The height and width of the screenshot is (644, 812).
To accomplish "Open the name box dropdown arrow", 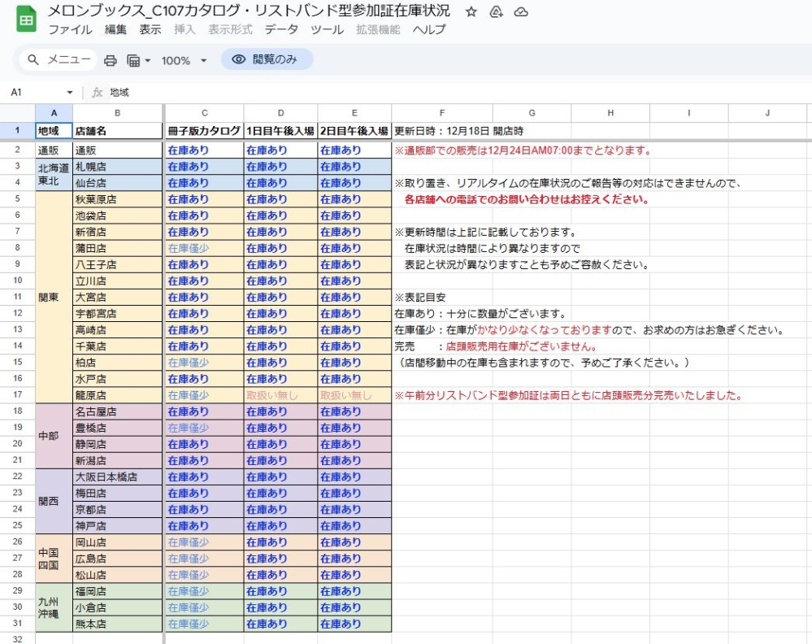I will 70,92.
